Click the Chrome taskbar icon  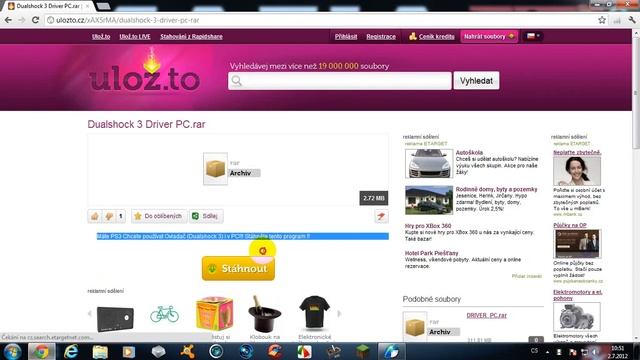click(41, 351)
